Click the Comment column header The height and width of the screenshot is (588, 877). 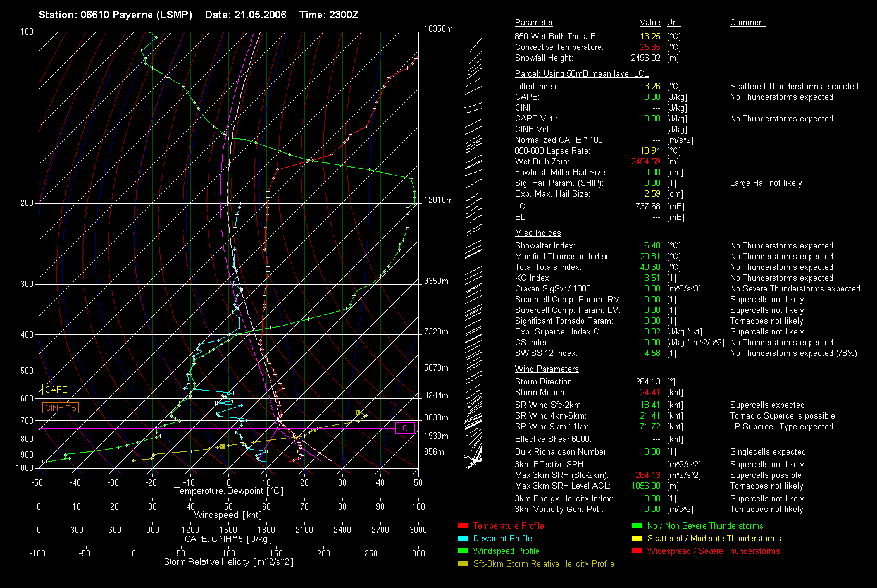[x=747, y=22]
